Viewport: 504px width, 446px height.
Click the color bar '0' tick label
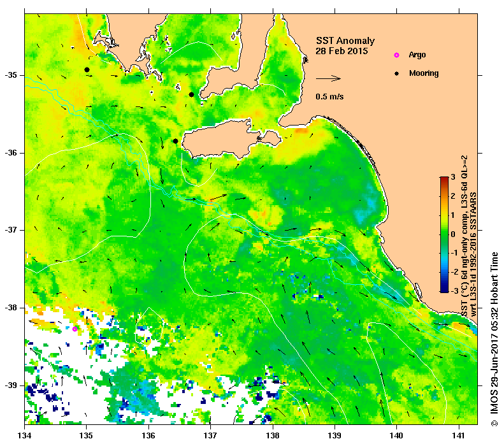[453, 234]
